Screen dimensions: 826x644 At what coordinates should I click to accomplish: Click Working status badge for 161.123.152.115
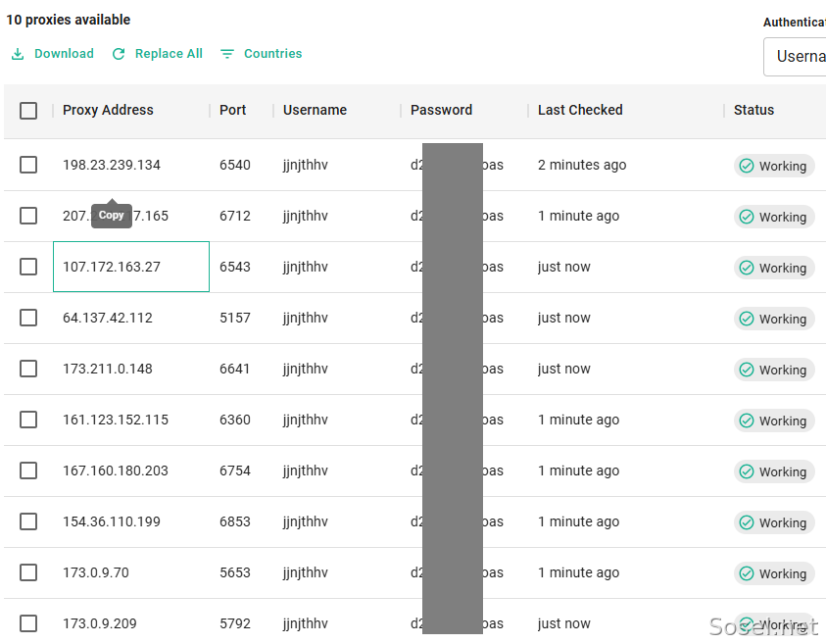point(774,421)
